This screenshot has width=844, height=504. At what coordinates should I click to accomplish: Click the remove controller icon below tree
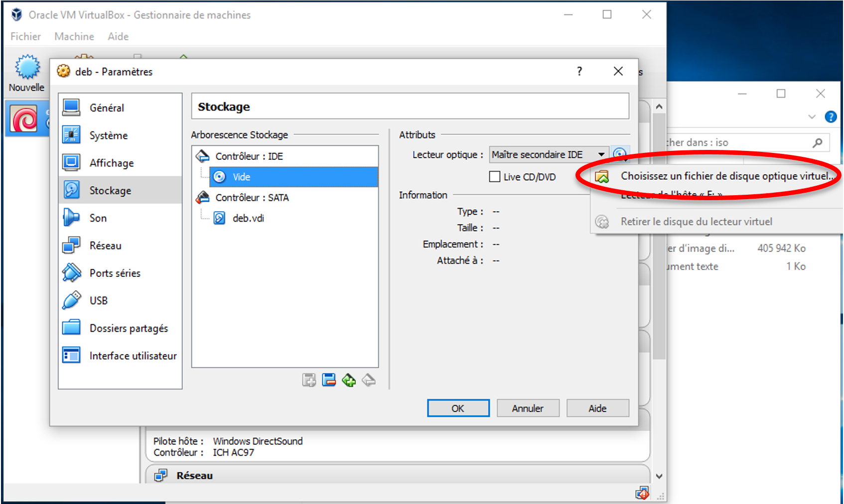329,380
